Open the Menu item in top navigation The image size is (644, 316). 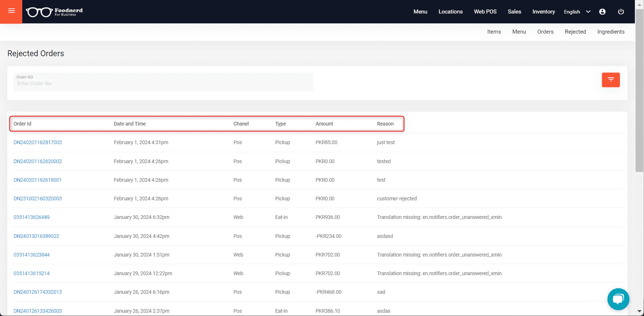click(420, 12)
